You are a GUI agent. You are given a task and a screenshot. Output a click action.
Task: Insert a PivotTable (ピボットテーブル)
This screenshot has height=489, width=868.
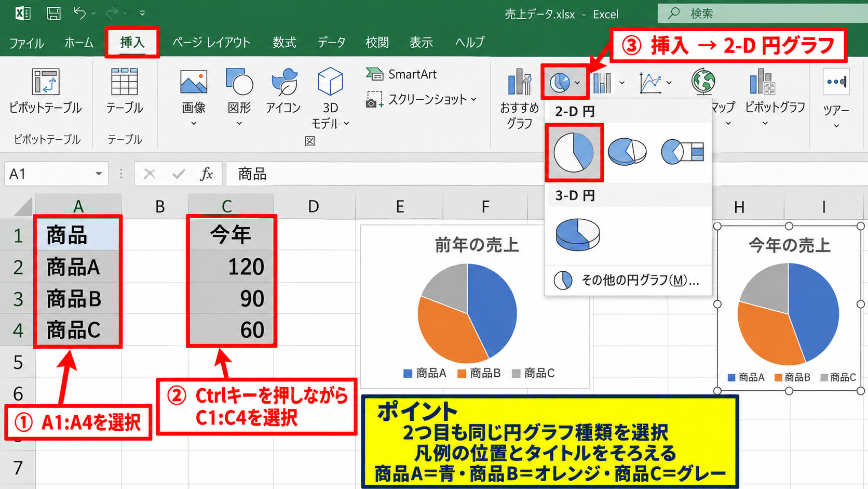(46, 91)
